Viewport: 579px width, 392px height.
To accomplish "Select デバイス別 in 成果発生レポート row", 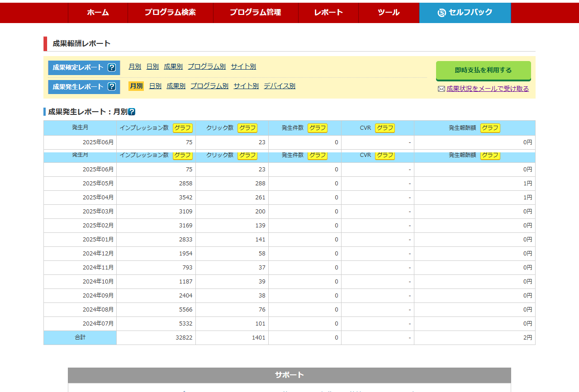I will pyautogui.click(x=280, y=86).
